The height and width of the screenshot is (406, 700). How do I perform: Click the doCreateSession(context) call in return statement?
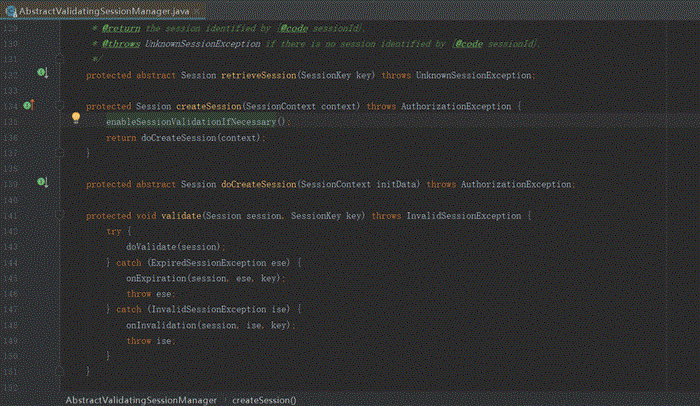(201, 138)
